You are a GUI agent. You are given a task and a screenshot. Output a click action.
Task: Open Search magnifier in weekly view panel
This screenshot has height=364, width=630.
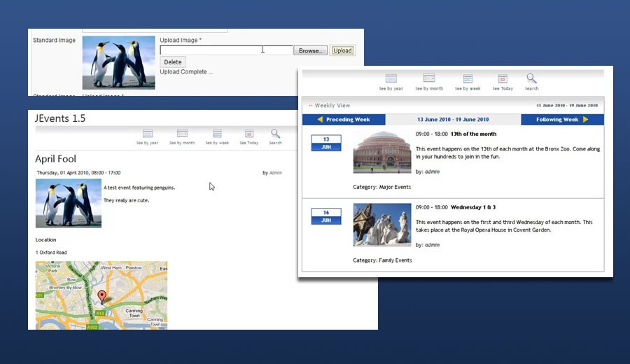click(531, 78)
